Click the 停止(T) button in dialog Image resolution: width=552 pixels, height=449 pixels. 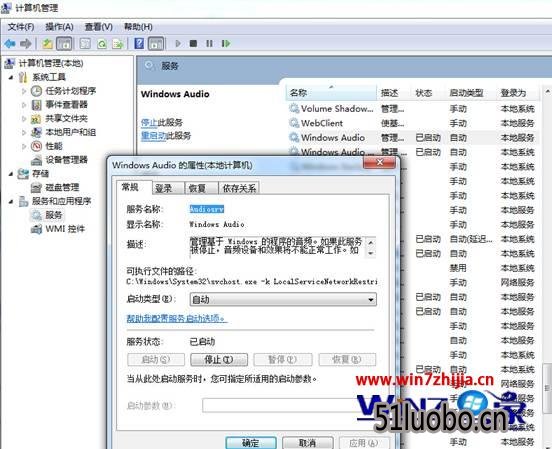219,360
